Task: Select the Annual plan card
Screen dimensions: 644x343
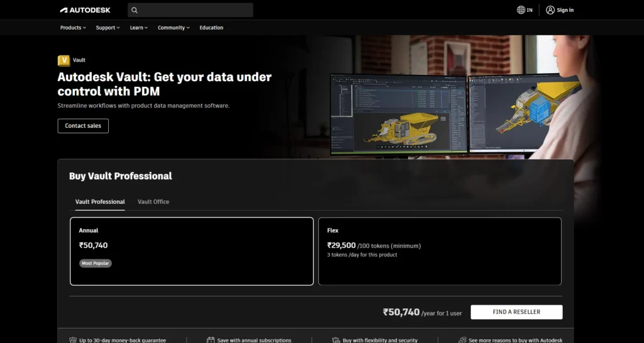Action: [x=192, y=251]
